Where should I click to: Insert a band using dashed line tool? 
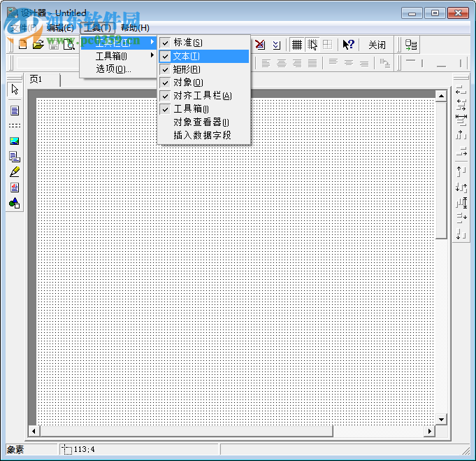click(15, 125)
